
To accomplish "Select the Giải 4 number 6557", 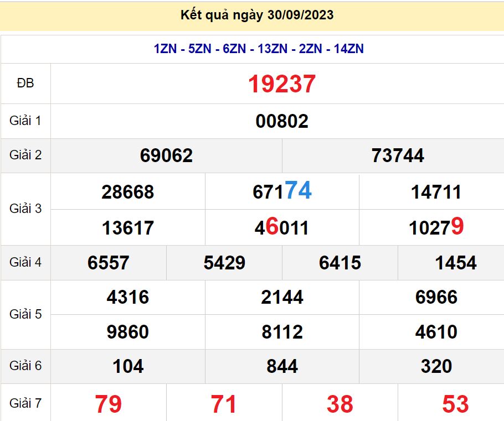I will point(109,263).
